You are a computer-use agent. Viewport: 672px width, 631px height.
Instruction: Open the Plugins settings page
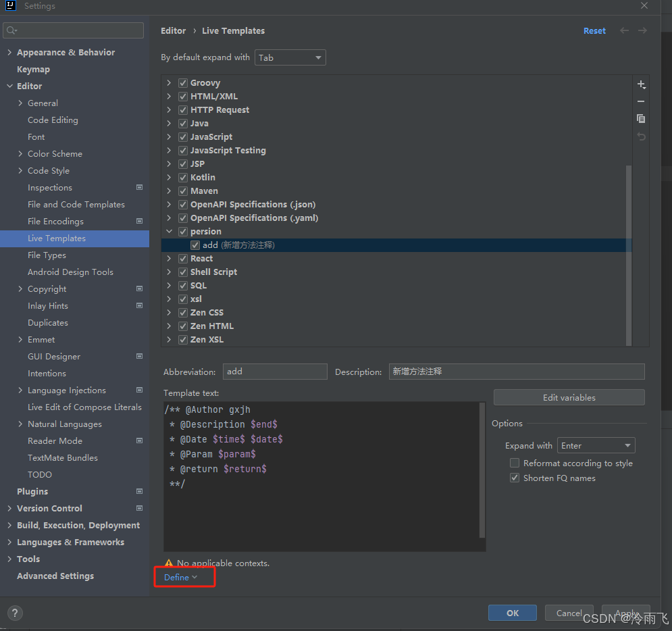32,491
